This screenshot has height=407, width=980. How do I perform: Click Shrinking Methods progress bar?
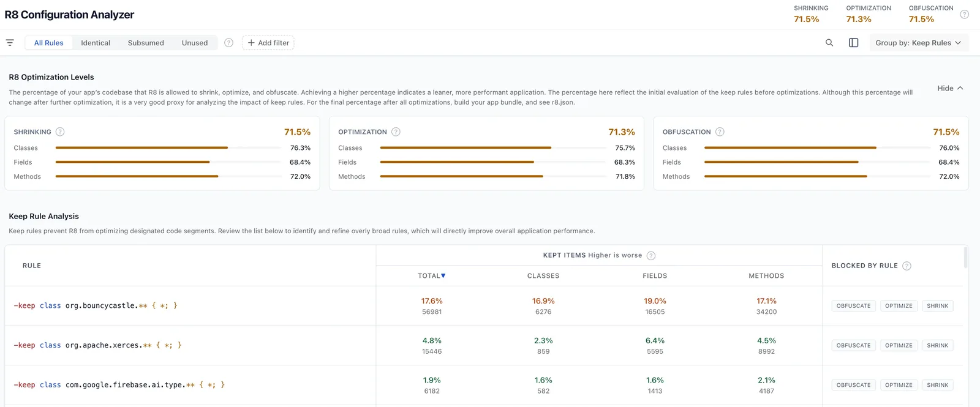point(168,176)
